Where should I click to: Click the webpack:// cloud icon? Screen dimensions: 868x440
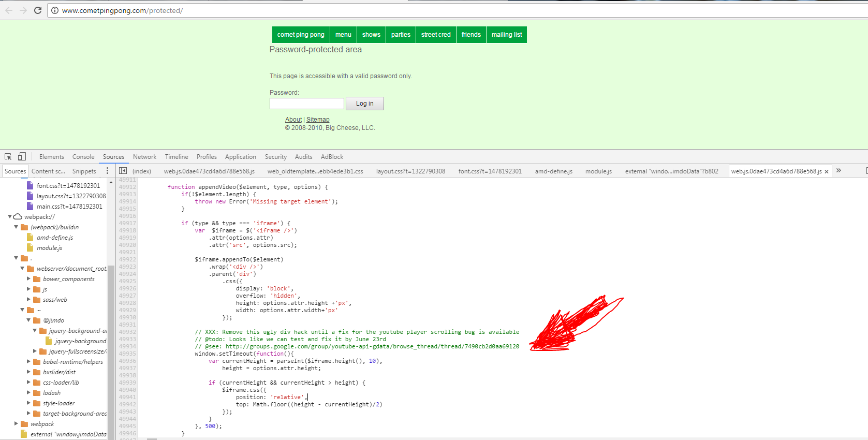tap(18, 216)
